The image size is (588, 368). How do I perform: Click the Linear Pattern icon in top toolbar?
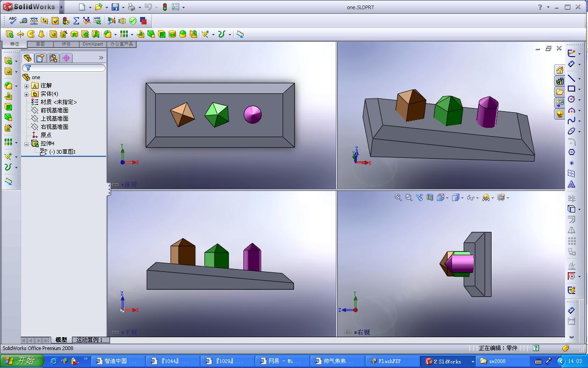[x=124, y=34]
